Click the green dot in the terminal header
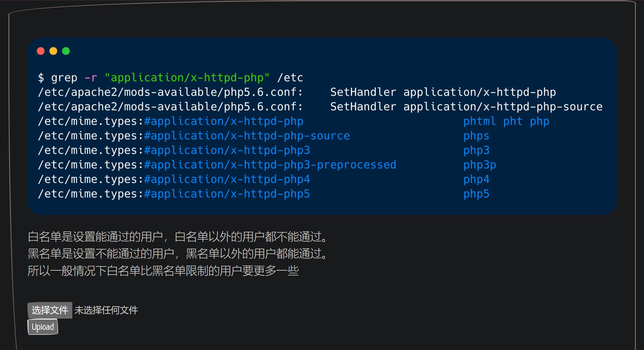 [x=66, y=51]
